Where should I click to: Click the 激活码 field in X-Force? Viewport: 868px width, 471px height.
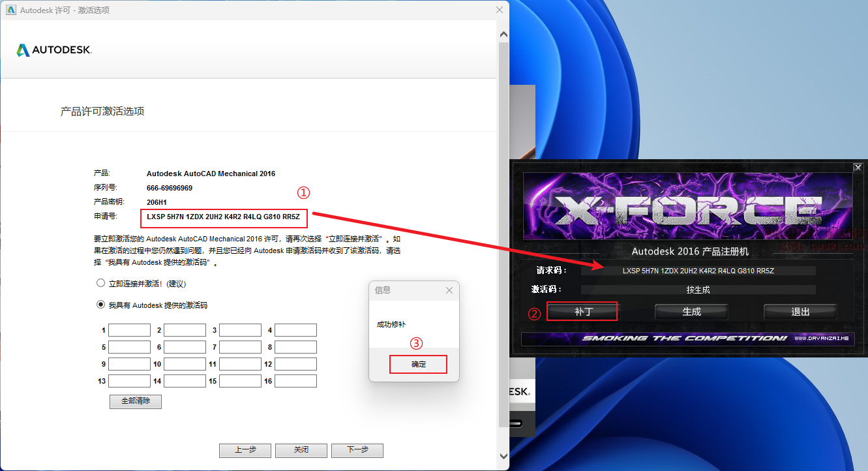click(x=698, y=290)
